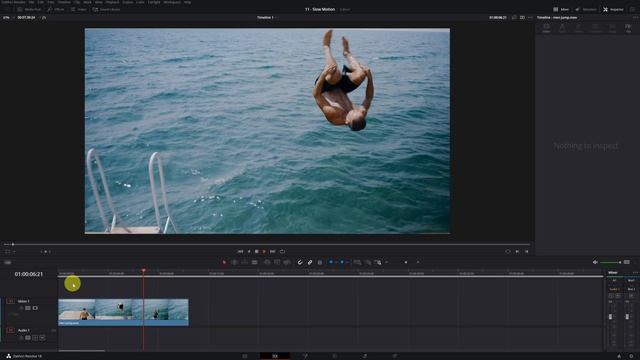Viewport: 640px width, 360px height.
Task: Open the Workspace menu
Action: coord(172,2)
